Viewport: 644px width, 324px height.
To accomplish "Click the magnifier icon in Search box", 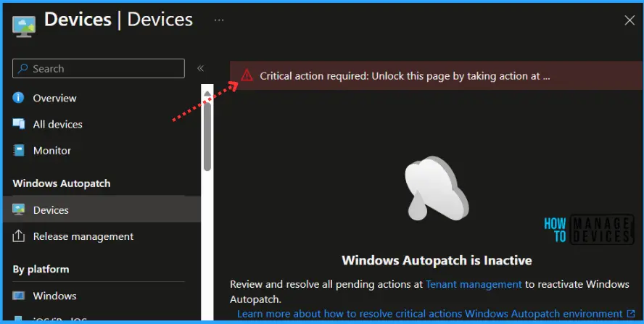I will point(23,69).
